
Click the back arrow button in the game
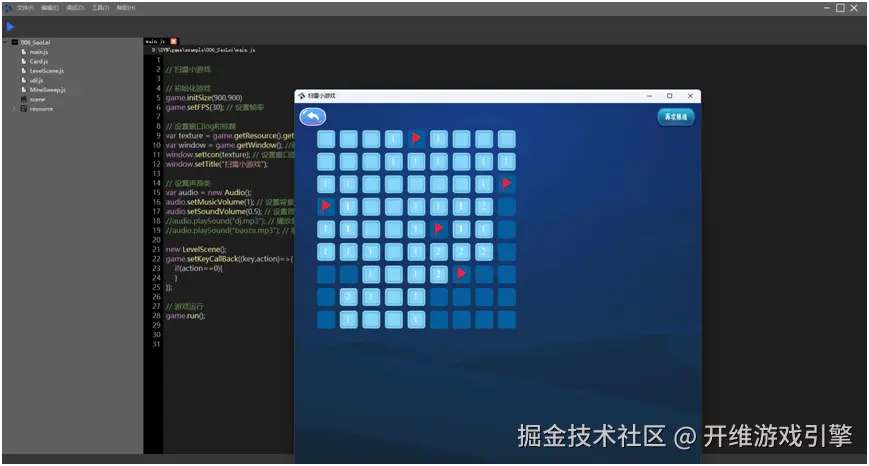pos(313,116)
